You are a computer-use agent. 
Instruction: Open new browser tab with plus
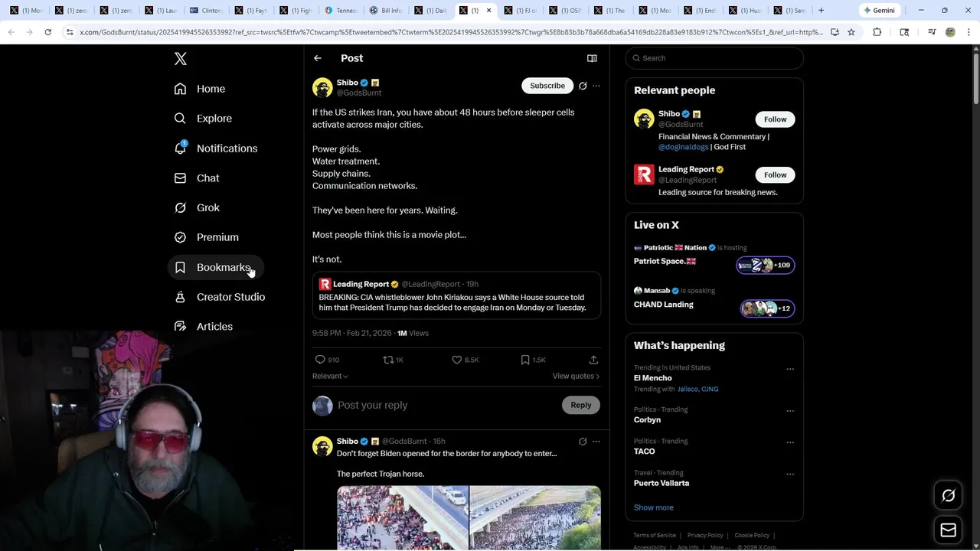coord(821,10)
